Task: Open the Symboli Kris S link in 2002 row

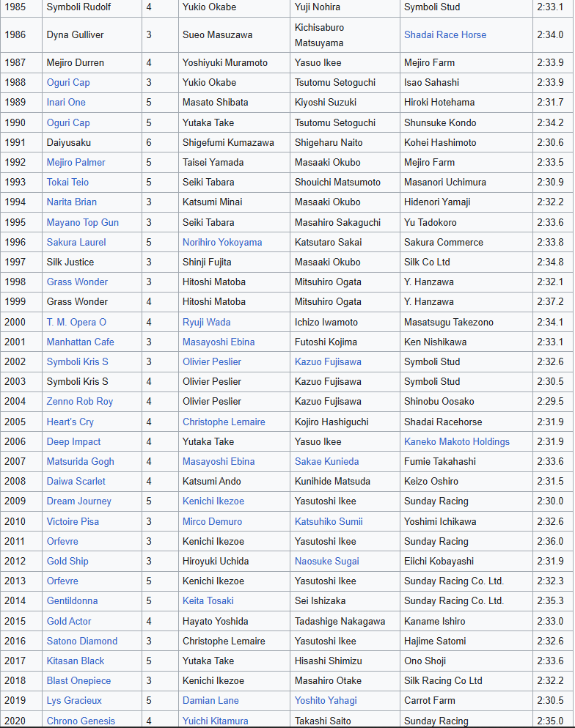Action: 77,361
